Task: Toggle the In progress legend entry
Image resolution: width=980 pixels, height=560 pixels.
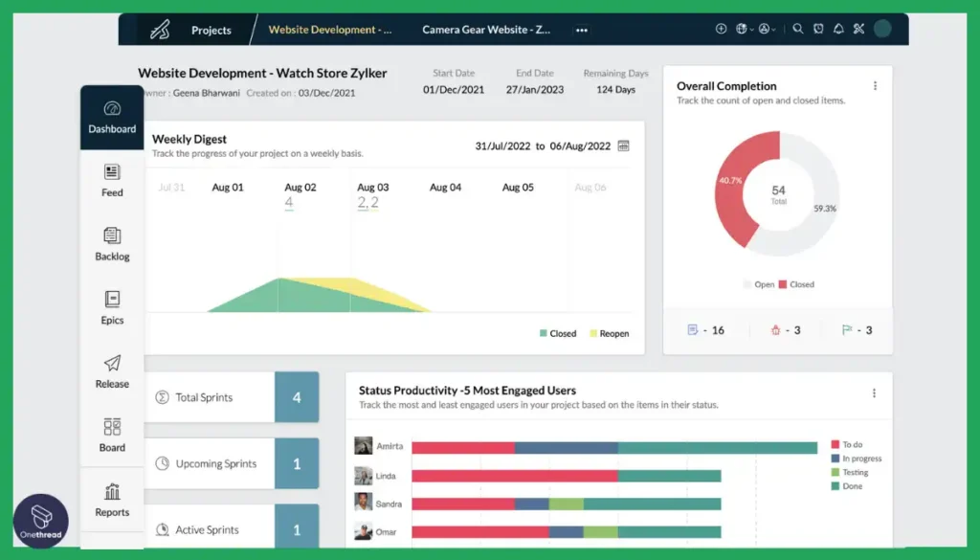Action: coord(857,459)
